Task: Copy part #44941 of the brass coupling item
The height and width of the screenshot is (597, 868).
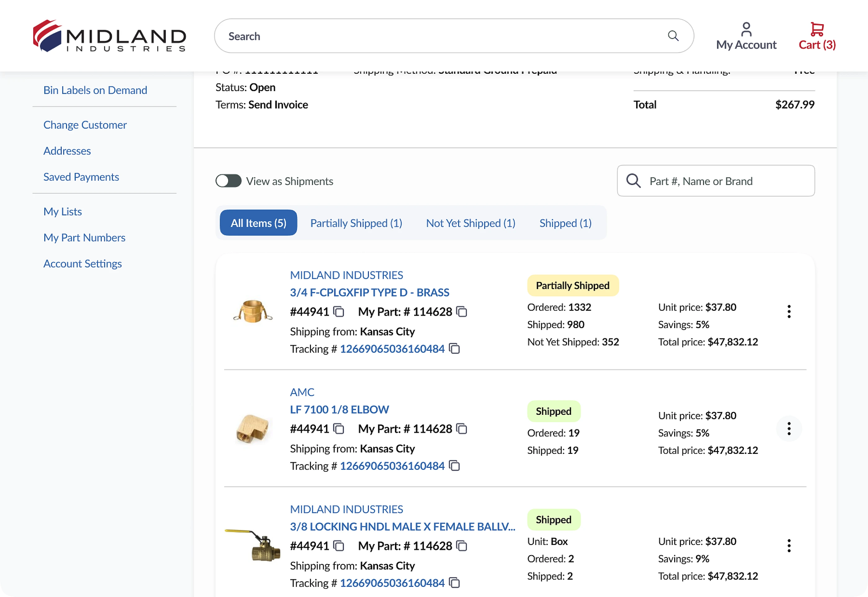Action: tap(339, 312)
